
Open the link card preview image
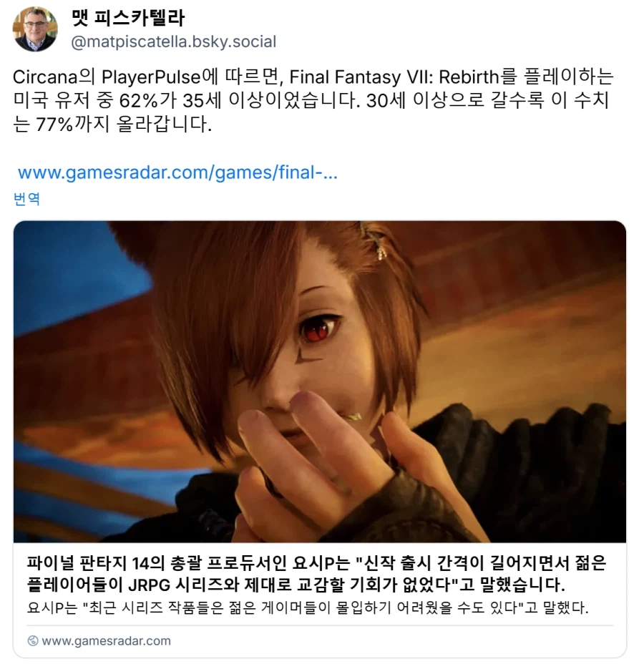click(320, 381)
